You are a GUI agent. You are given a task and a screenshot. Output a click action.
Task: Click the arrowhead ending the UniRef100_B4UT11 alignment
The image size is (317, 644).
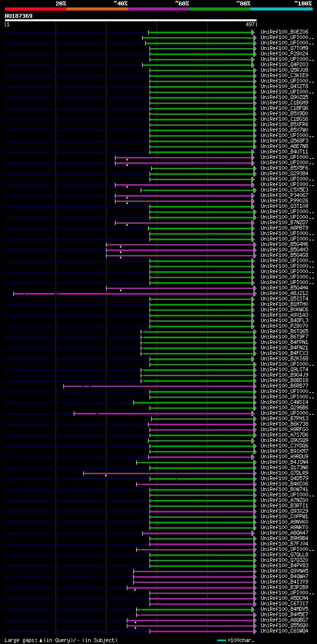[254, 152]
